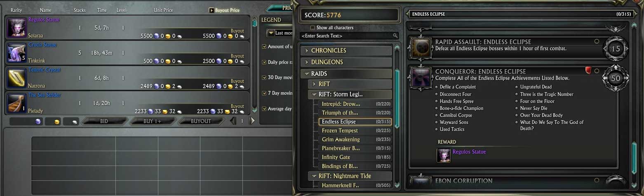Toggle the Show all characters checkbox

click(x=312, y=28)
